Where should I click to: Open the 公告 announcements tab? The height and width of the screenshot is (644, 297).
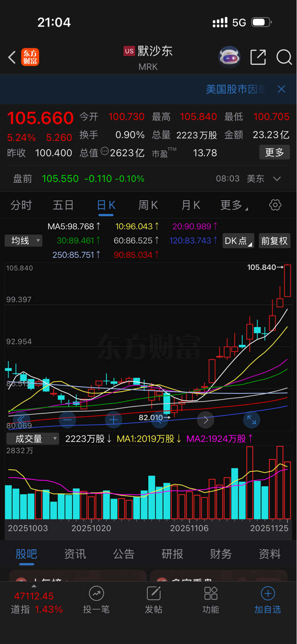point(124,554)
